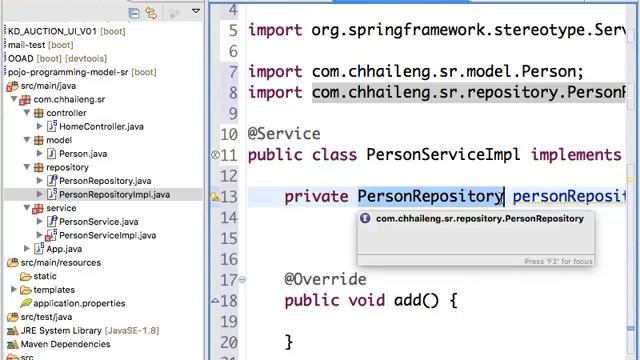The image size is (640, 360).
Task: Expand PersonServiceImpl.java node
Action: 40,235
